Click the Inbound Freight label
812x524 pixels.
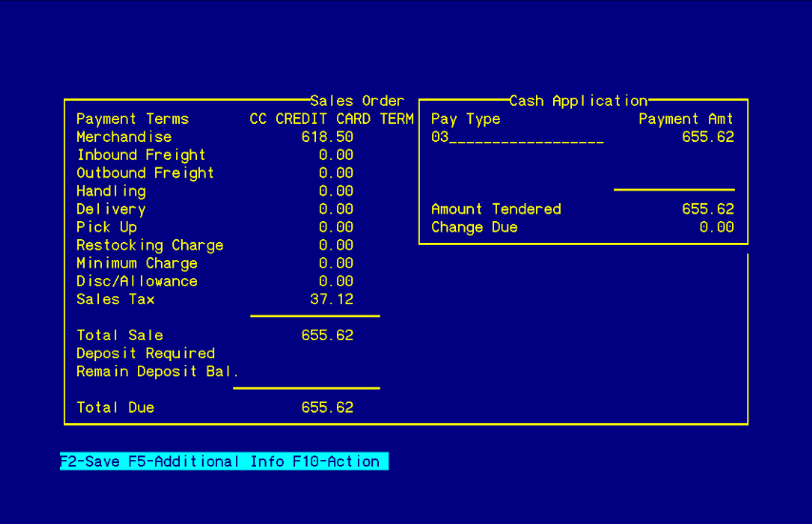(x=141, y=155)
